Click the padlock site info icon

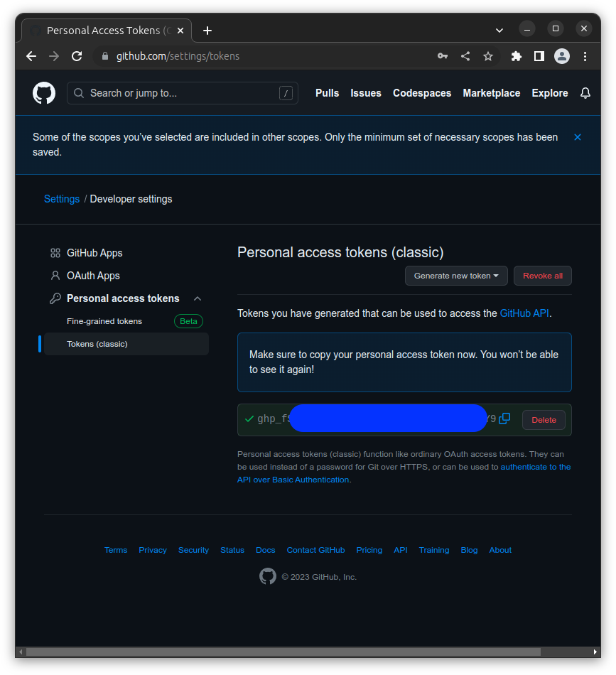[104, 56]
